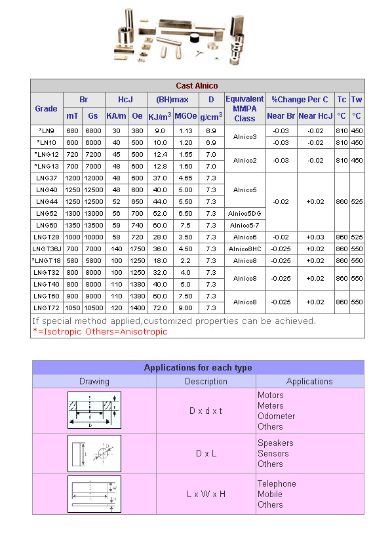This screenshot has height=545, width=392.
Task: Click the L x W x H description
Action: (x=206, y=494)
